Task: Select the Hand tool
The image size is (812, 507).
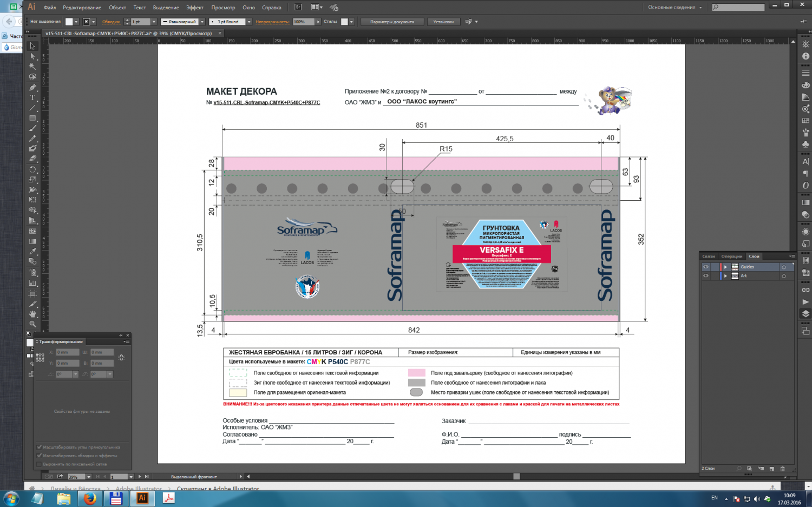Action: pos(32,314)
